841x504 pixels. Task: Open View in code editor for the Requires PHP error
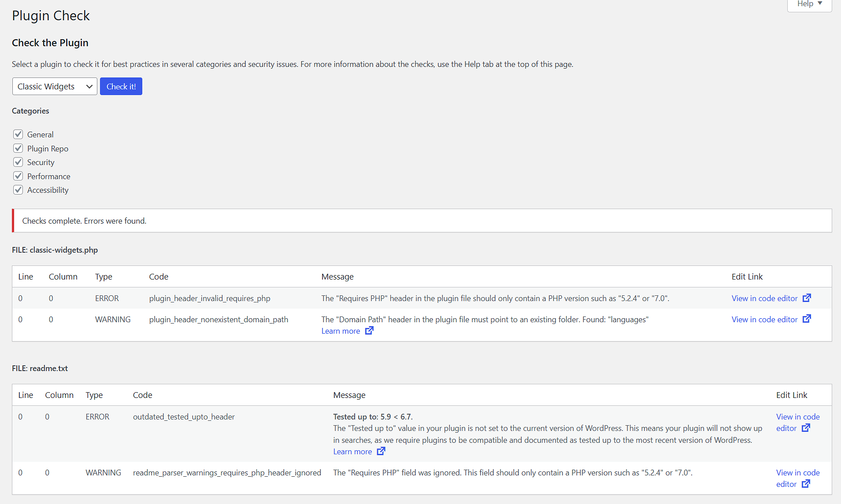pyautogui.click(x=765, y=298)
